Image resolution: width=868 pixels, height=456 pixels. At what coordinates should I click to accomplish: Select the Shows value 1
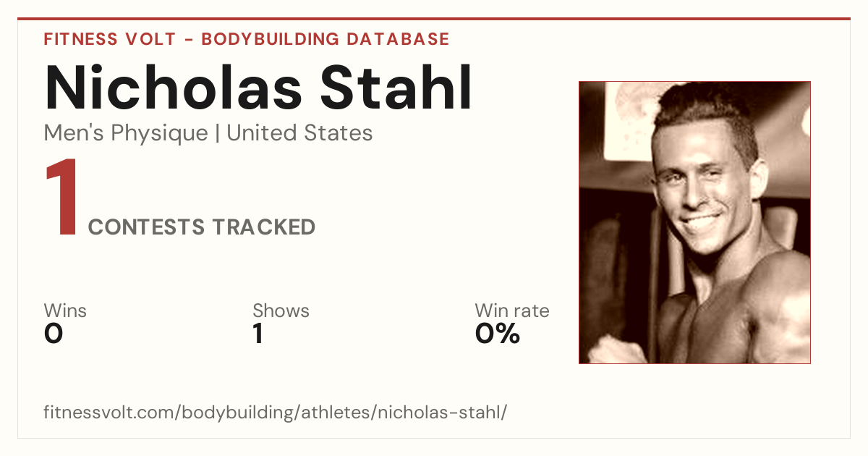(x=258, y=334)
